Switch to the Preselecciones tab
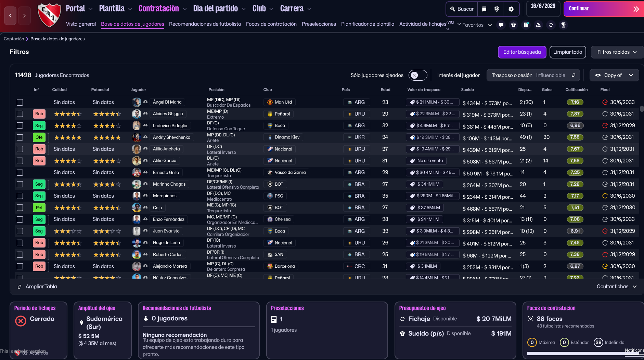Screen dimensions: 644x360 [319, 24]
